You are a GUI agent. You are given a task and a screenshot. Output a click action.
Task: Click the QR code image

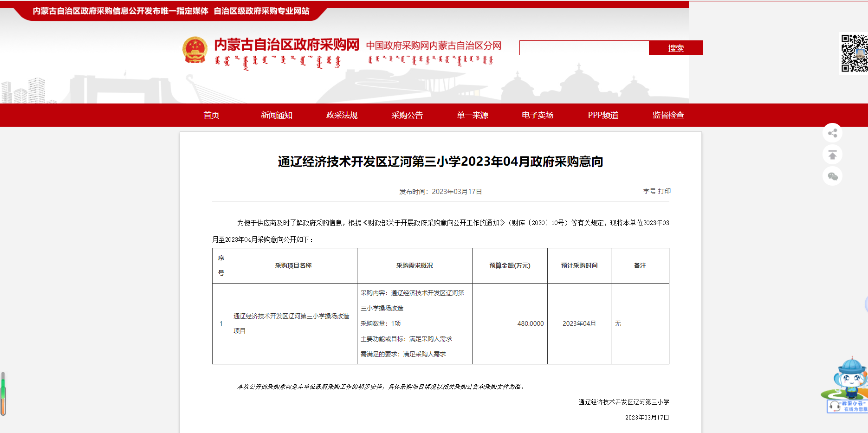(x=854, y=53)
